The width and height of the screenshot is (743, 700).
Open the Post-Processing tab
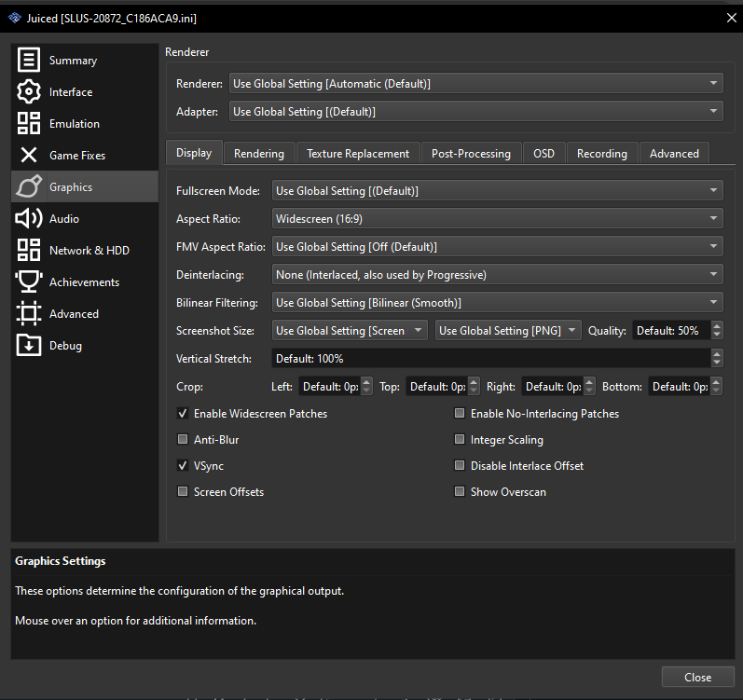tap(471, 154)
